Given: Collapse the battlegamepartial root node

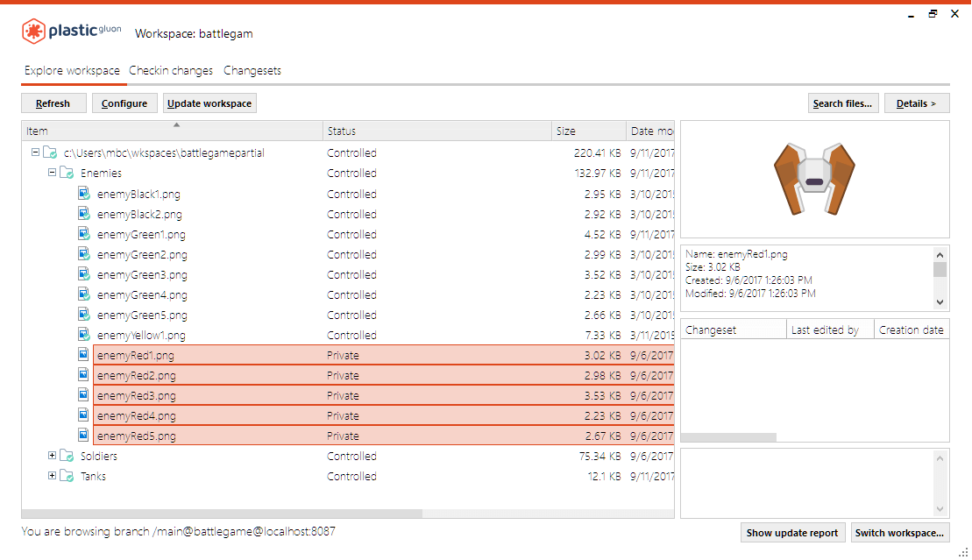Looking at the screenshot, I should coord(35,152).
